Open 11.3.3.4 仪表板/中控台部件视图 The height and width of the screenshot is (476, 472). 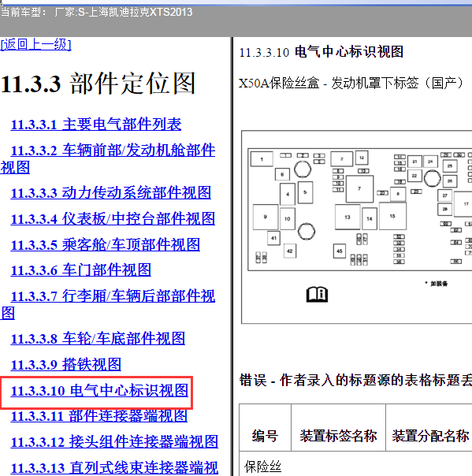[113, 218]
